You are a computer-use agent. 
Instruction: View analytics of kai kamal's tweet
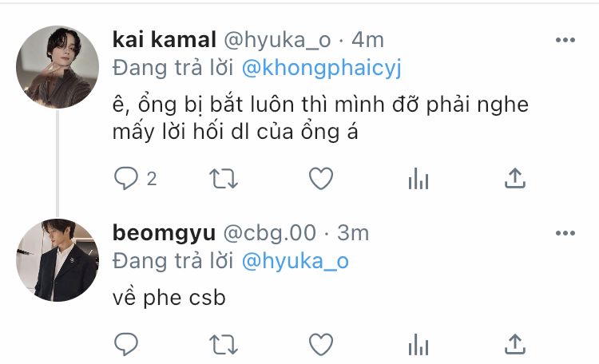[419, 179]
